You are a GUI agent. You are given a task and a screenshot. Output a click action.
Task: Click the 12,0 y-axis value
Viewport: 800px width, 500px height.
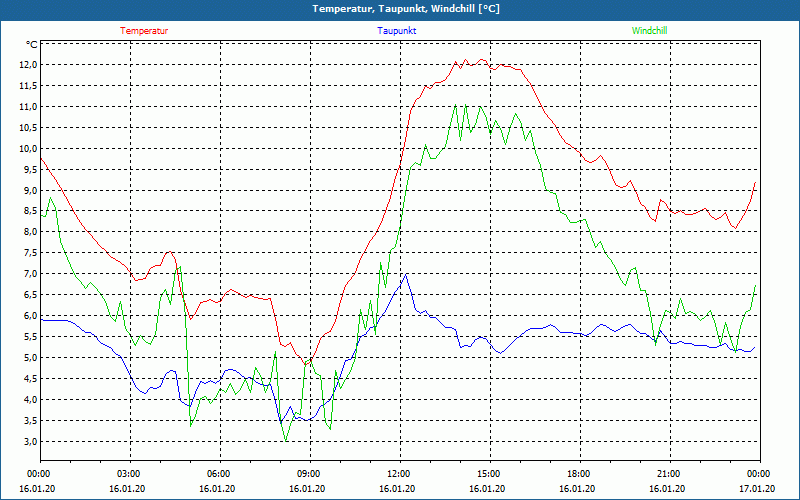pos(28,65)
